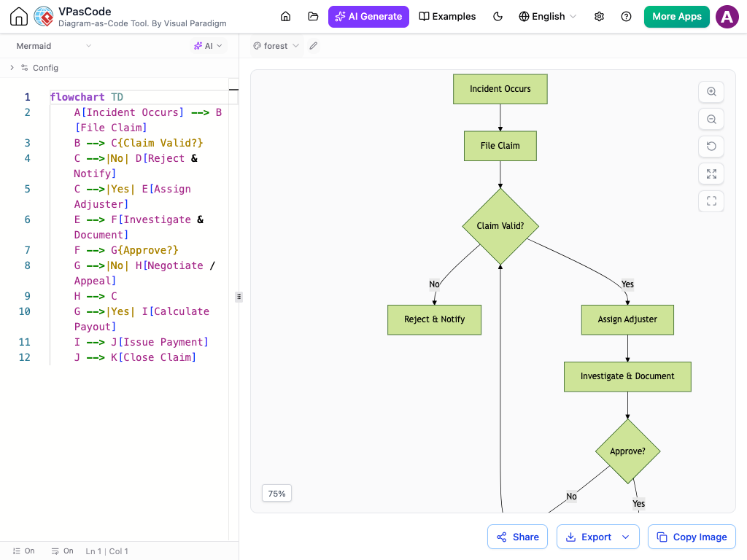Open the settings gear icon
This screenshot has width=747, height=560.
click(x=600, y=17)
